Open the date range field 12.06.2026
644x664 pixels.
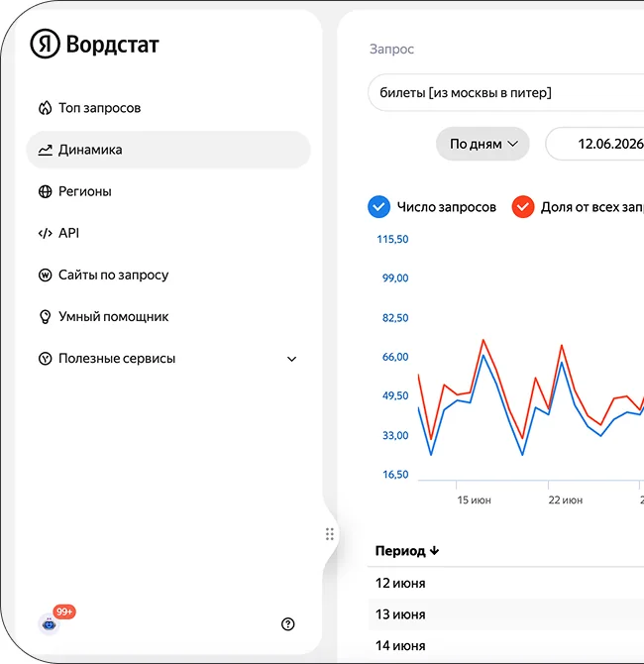click(x=594, y=144)
